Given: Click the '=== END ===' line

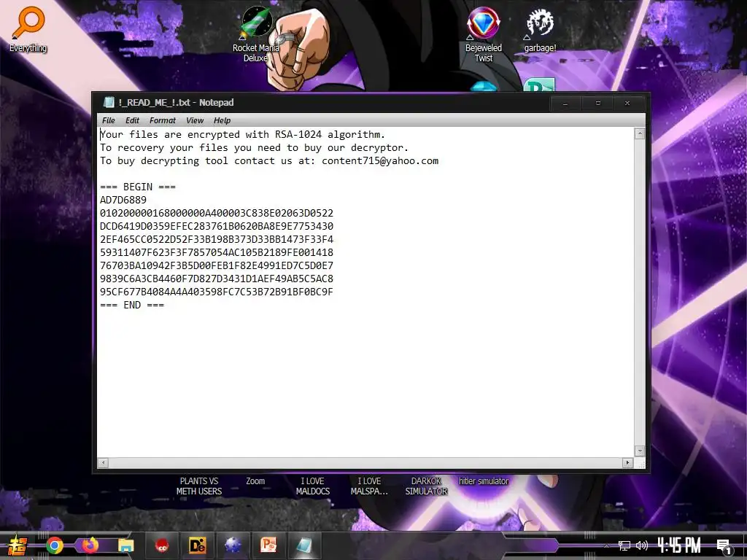Looking at the screenshot, I should [x=132, y=305].
